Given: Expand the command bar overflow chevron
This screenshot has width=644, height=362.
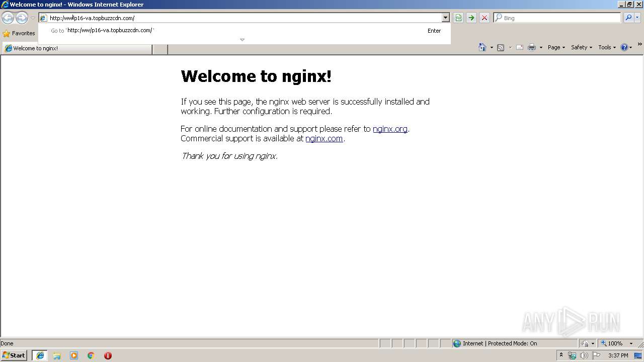Looking at the screenshot, I should tap(639, 44).
